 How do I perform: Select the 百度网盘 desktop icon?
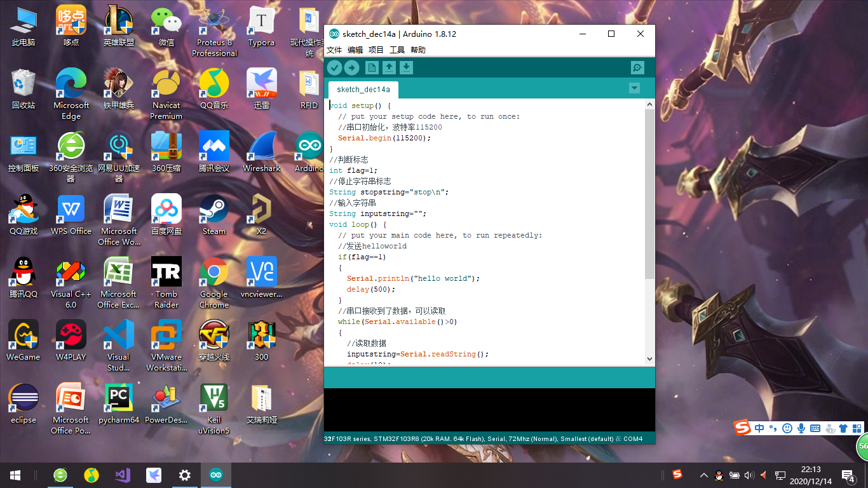(166, 215)
